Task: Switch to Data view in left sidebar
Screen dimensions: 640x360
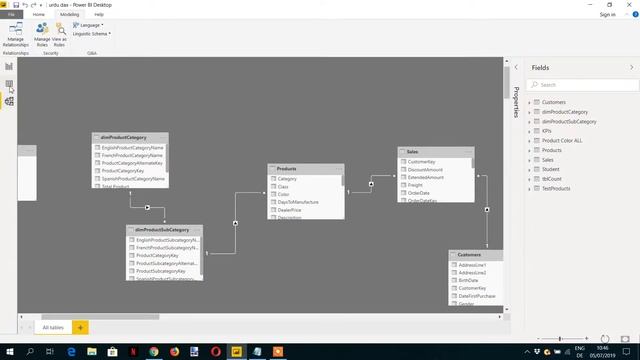Action: [x=9, y=84]
